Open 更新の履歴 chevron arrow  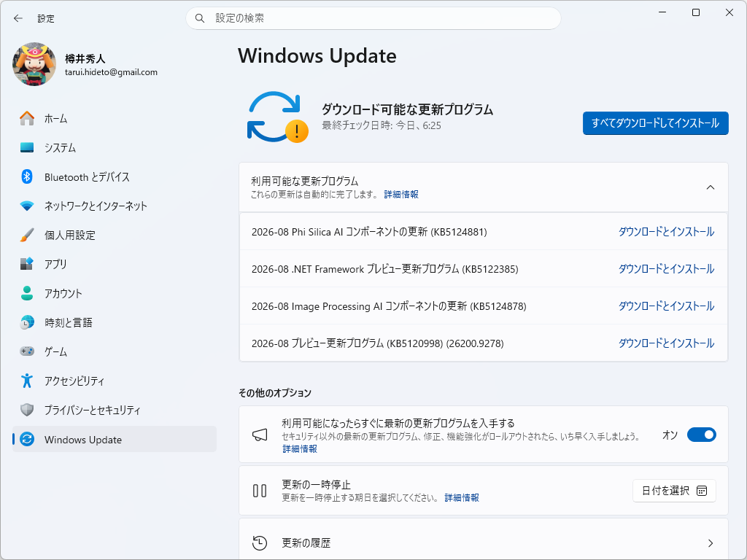tap(711, 542)
